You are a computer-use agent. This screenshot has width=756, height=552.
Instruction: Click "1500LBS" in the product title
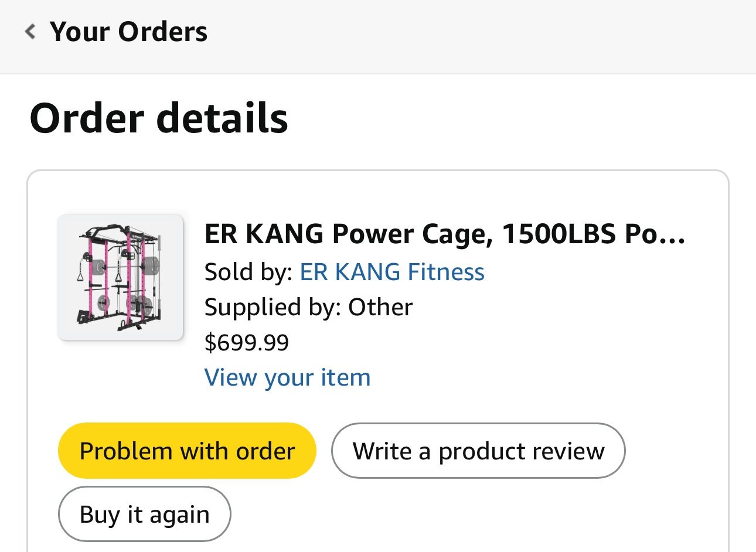pos(559,234)
